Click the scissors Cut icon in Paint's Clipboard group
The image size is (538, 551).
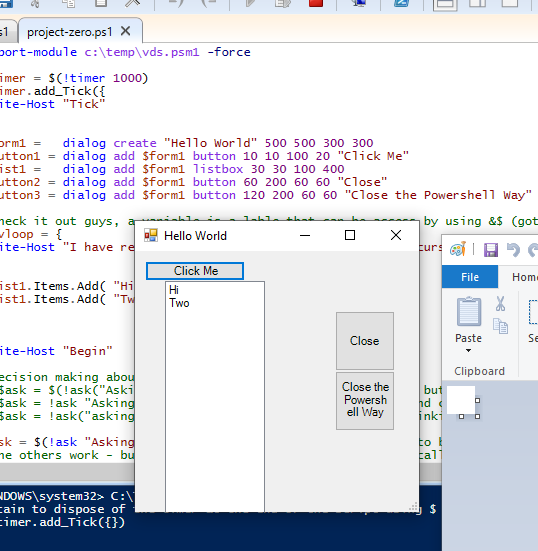tap(500, 304)
